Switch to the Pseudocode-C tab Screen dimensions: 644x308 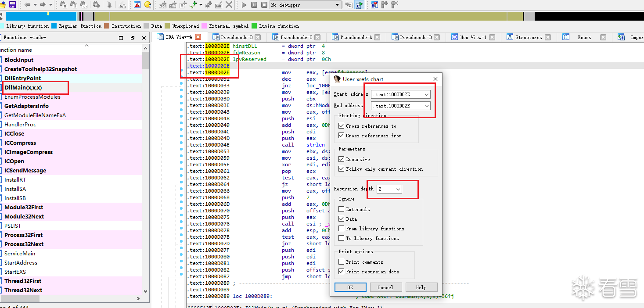click(296, 37)
